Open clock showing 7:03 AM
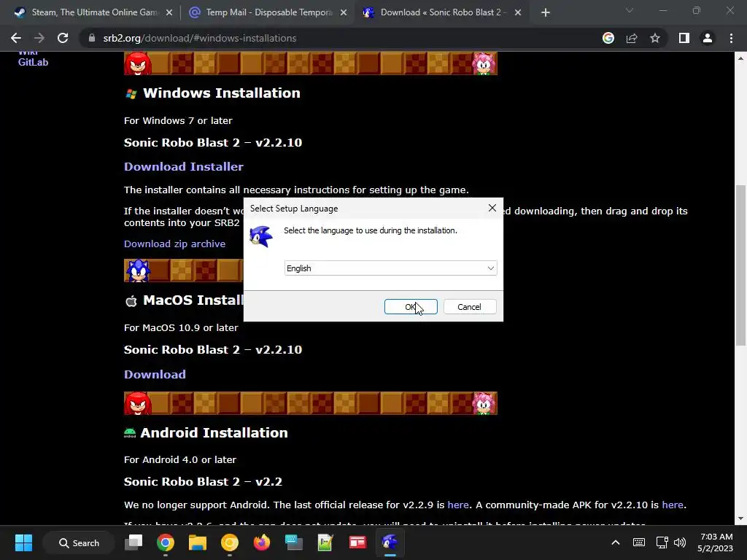Screen dimensions: 747x560 [x=716, y=542]
